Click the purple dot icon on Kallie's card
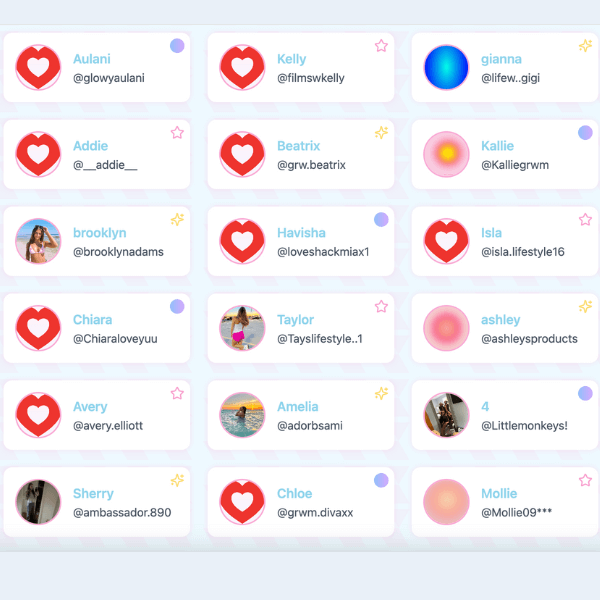Image resolution: width=600 pixels, height=600 pixels. 585,133
